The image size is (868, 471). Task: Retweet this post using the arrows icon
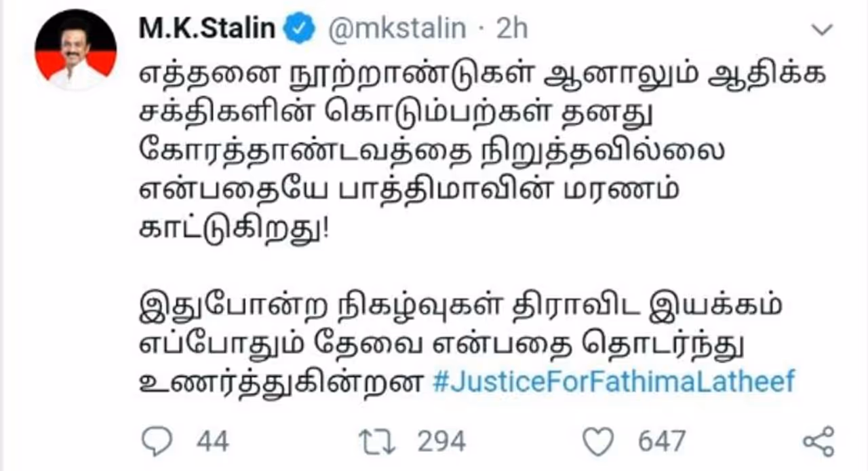(377, 442)
